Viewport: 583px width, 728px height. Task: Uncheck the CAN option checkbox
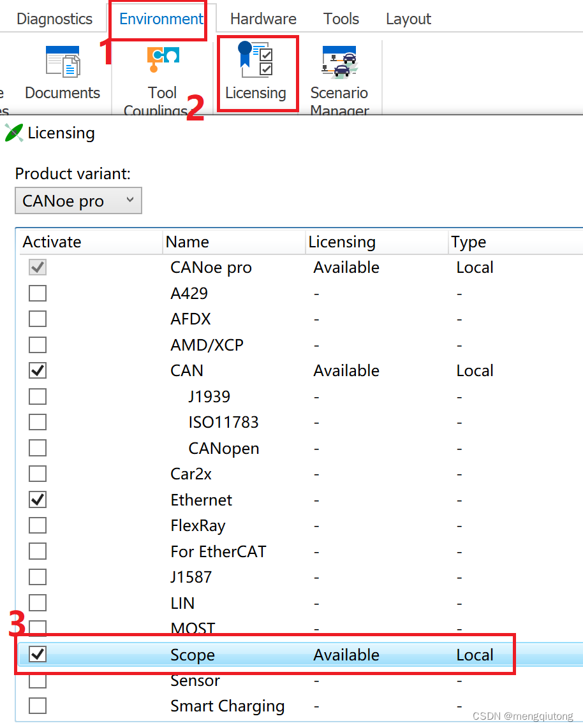pos(38,370)
